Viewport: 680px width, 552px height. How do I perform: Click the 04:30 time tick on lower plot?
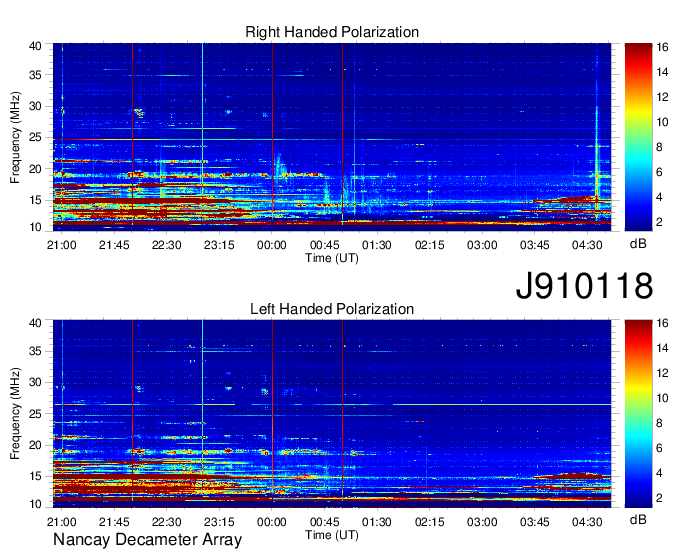(587, 522)
